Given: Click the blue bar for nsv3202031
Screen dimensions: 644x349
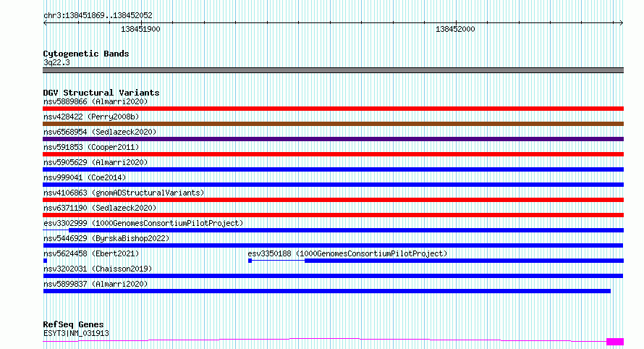Looking at the screenshot, I should [333, 276].
